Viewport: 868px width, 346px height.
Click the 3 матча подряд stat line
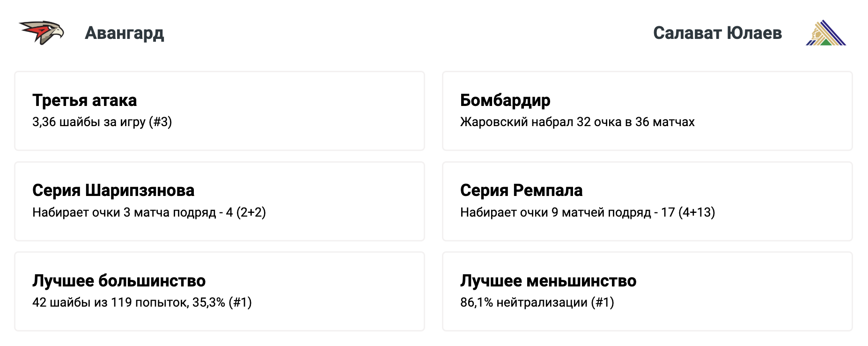tap(149, 212)
